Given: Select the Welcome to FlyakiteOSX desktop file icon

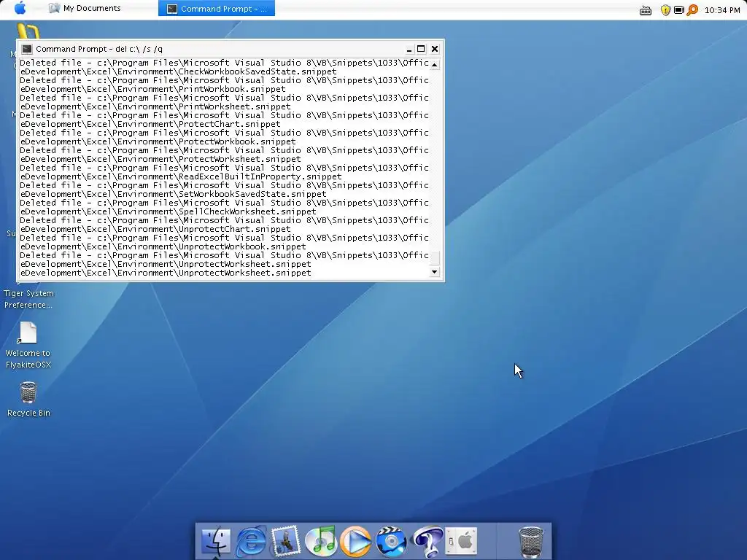Looking at the screenshot, I should point(28,332).
